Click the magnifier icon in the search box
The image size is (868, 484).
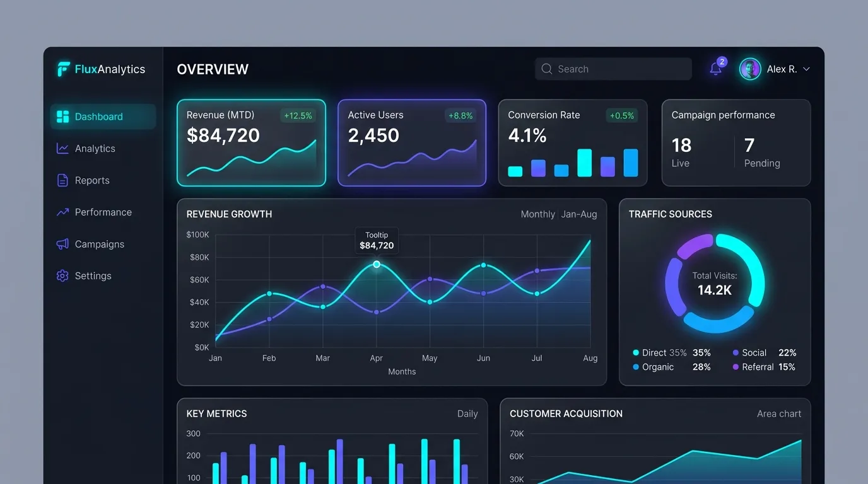click(x=547, y=69)
